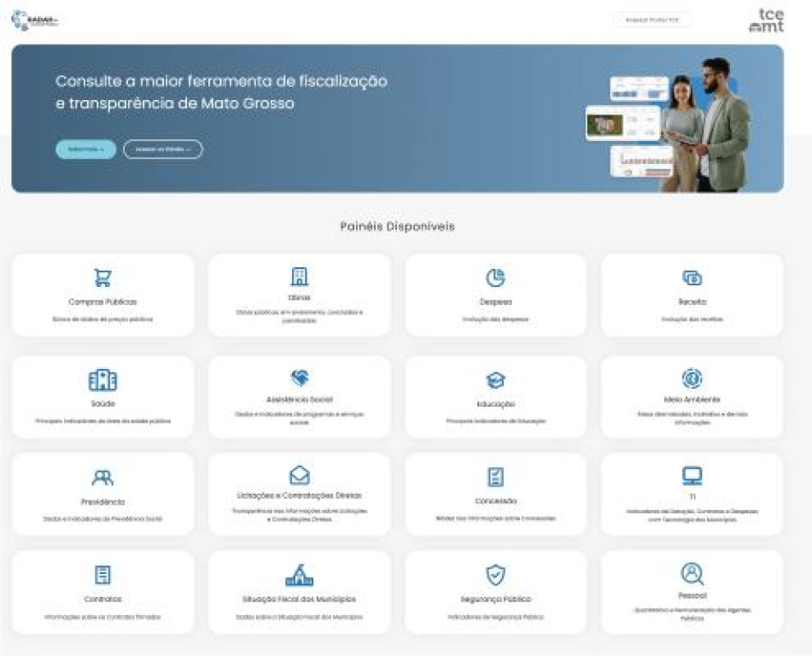812x656 pixels.
Task: Click the Radar logo in top-left corner
Action: tap(36, 20)
